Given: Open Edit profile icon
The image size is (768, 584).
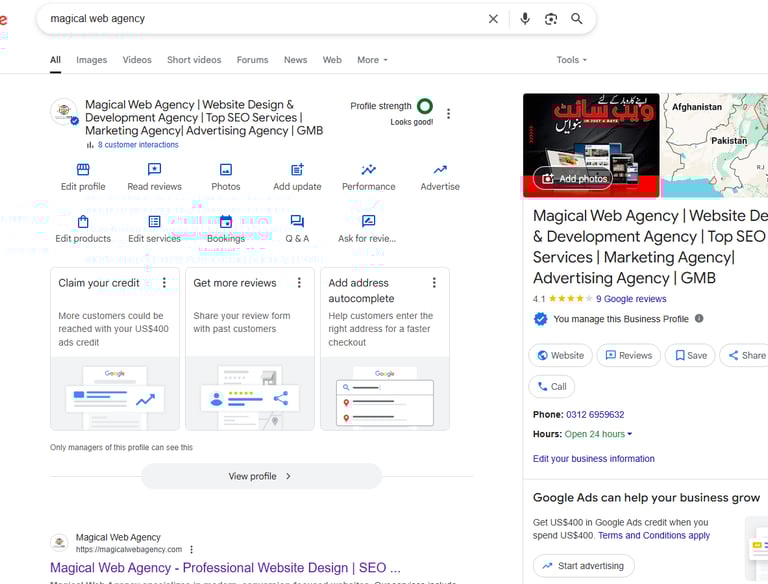Looking at the screenshot, I should [83, 170].
